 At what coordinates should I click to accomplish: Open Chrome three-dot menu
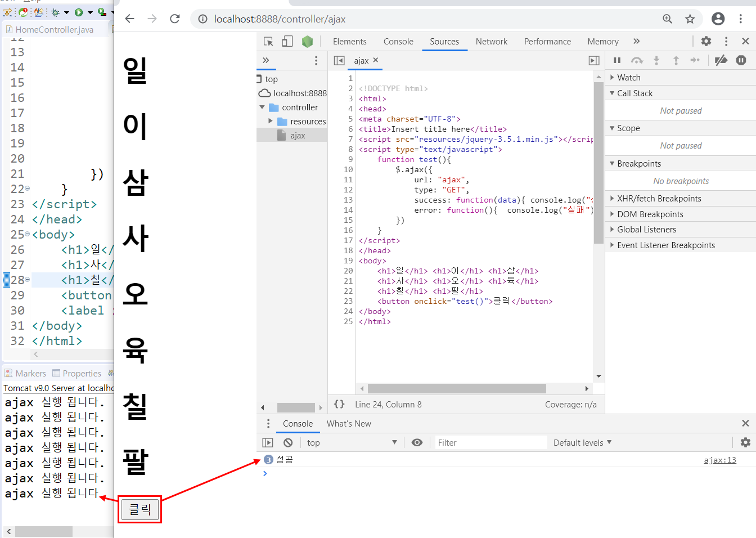pyautogui.click(x=741, y=19)
